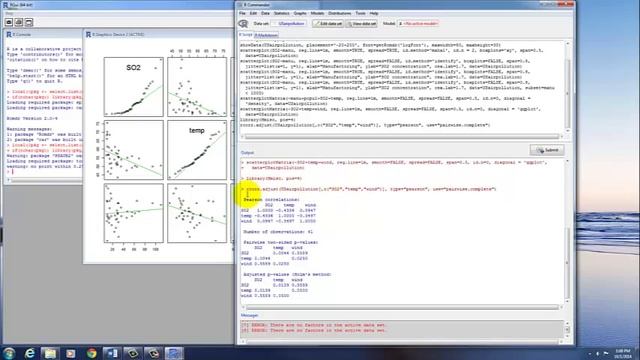The image size is (640, 360).
Task: Open the Distributions menu
Action: click(340, 13)
